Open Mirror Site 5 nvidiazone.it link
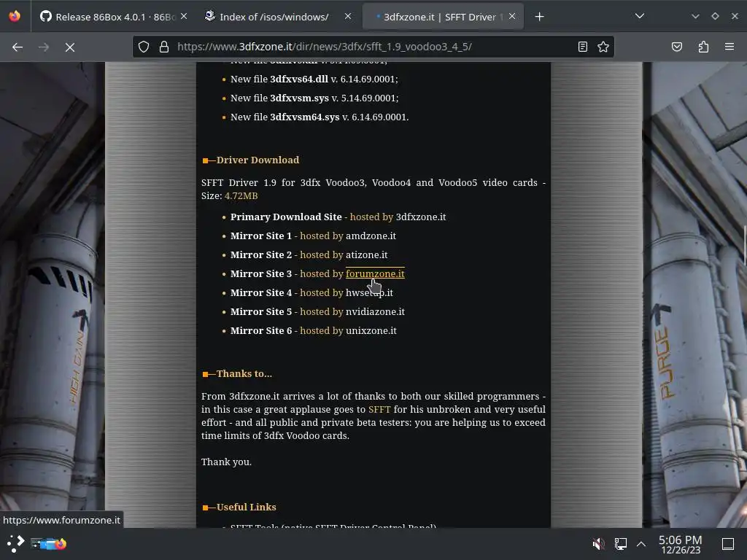The image size is (747, 560). point(375,312)
